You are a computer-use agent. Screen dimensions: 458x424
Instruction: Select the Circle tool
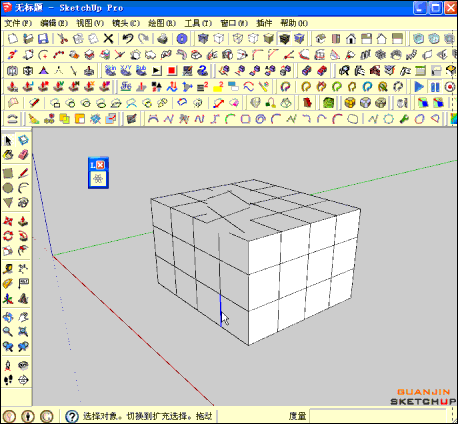coord(8,188)
